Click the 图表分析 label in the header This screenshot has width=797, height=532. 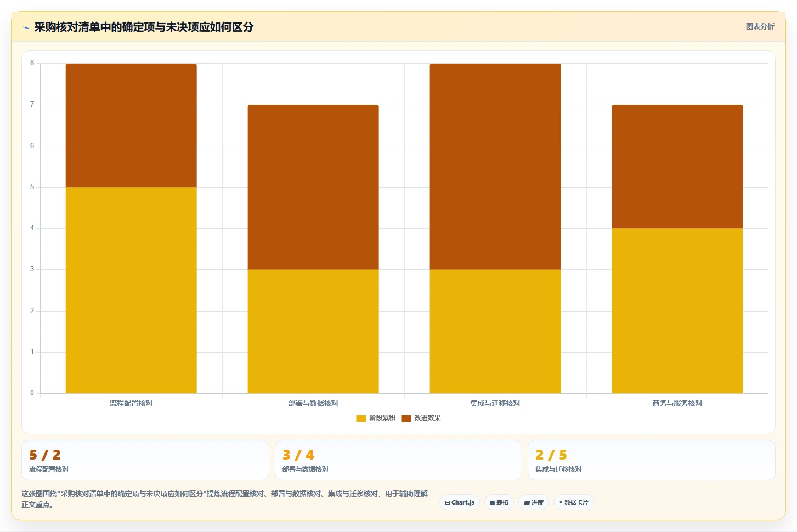pyautogui.click(x=760, y=26)
